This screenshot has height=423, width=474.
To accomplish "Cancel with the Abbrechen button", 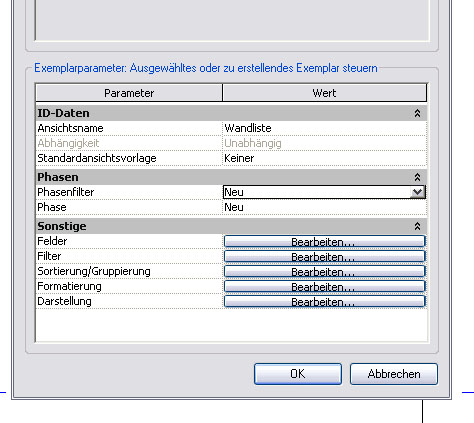I will (x=394, y=374).
